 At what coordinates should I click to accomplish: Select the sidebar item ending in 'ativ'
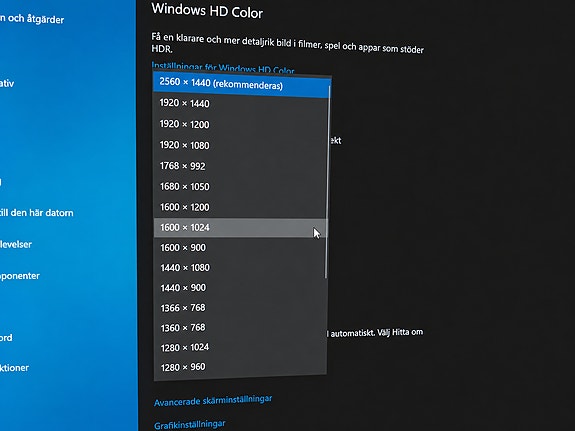click(7, 83)
